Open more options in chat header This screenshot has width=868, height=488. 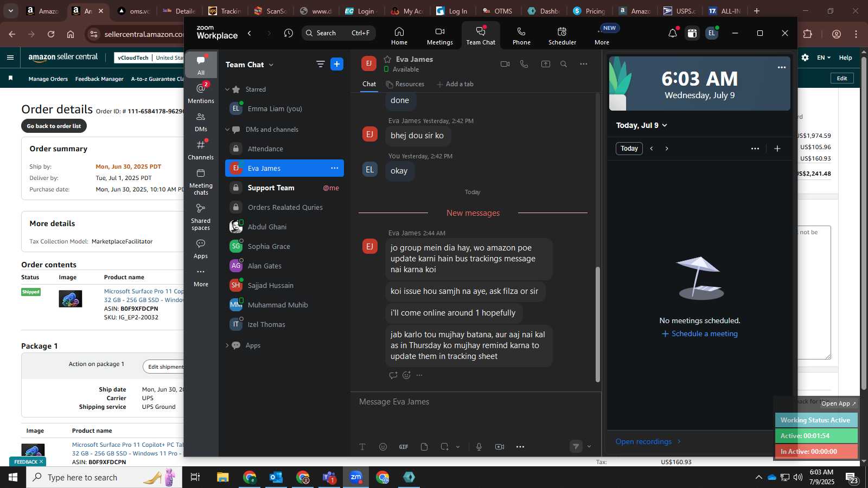[x=584, y=64]
